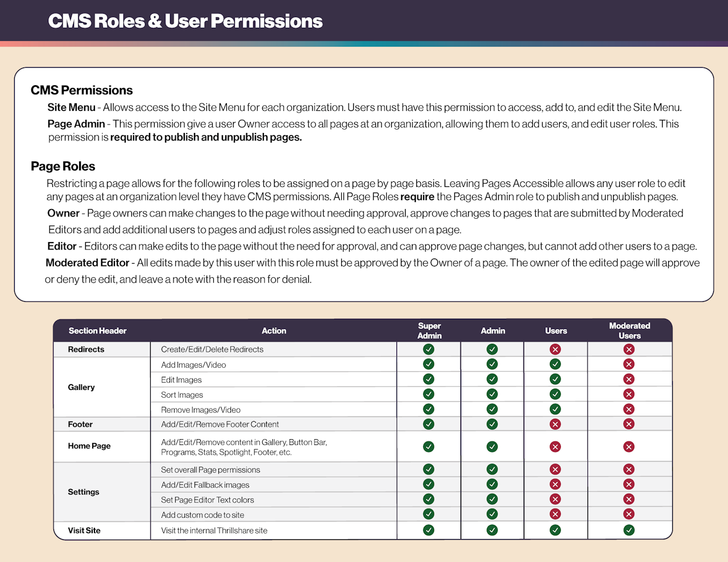
Task: Click Moderated Users red X for Edit Images
Action: click(629, 379)
